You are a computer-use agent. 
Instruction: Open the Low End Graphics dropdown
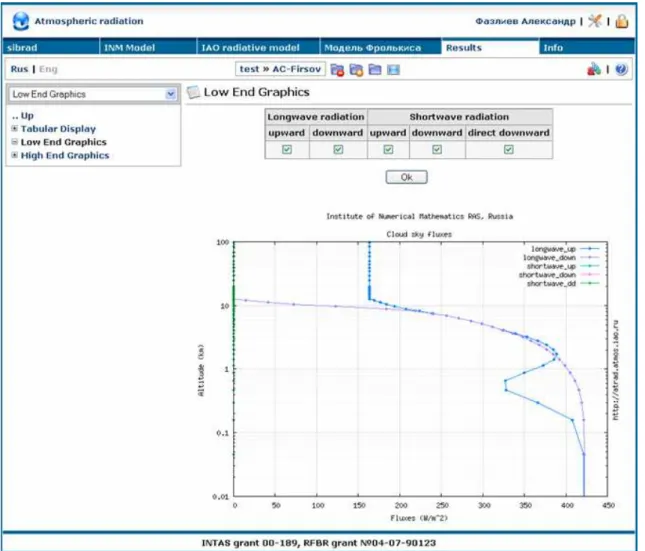click(93, 94)
